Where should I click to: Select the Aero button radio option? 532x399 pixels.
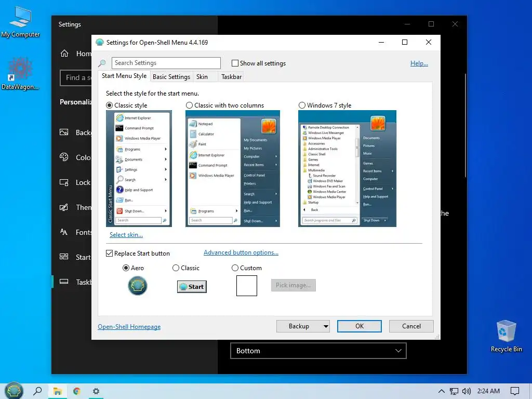(x=126, y=268)
